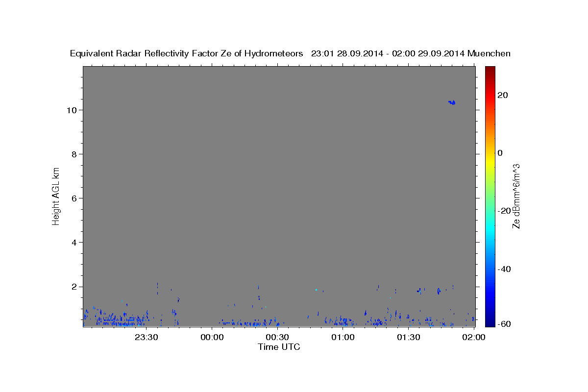Click the dark blue bottom of the colorbar
This screenshot has width=588, height=392.
click(490, 323)
